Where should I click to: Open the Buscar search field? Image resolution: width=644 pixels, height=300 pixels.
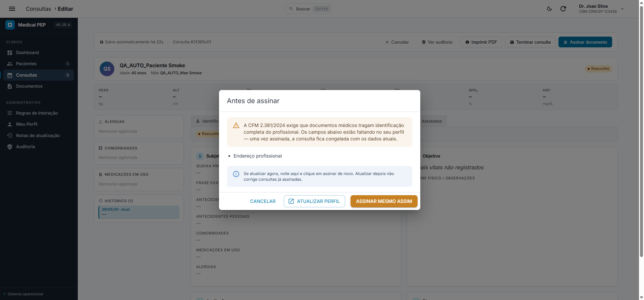pos(308,9)
